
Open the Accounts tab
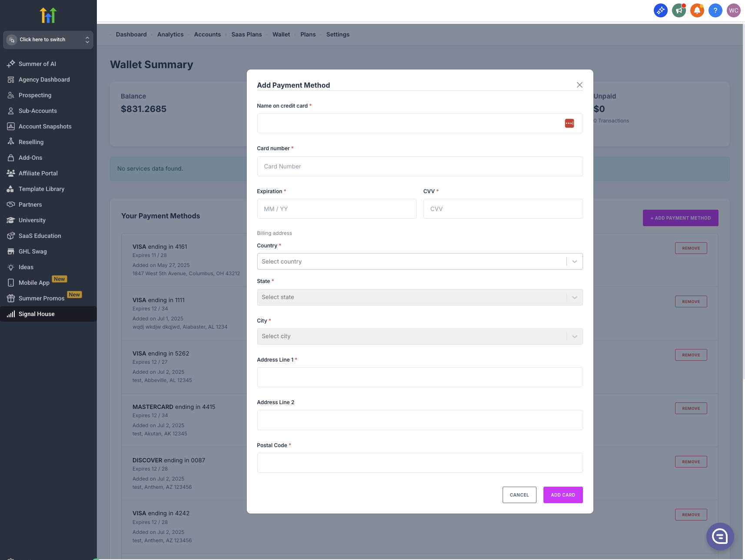[207, 35]
